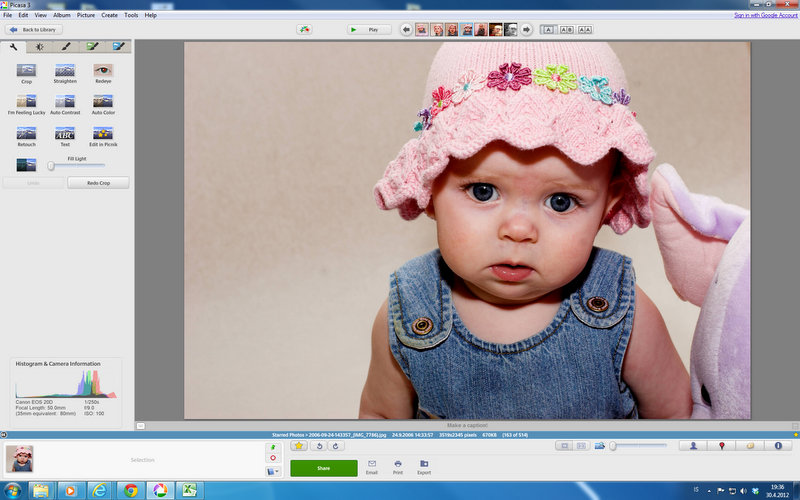The image size is (800, 500).
Task: Toggle the caption visibility button
Action: pyautogui.click(x=141, y=426)
